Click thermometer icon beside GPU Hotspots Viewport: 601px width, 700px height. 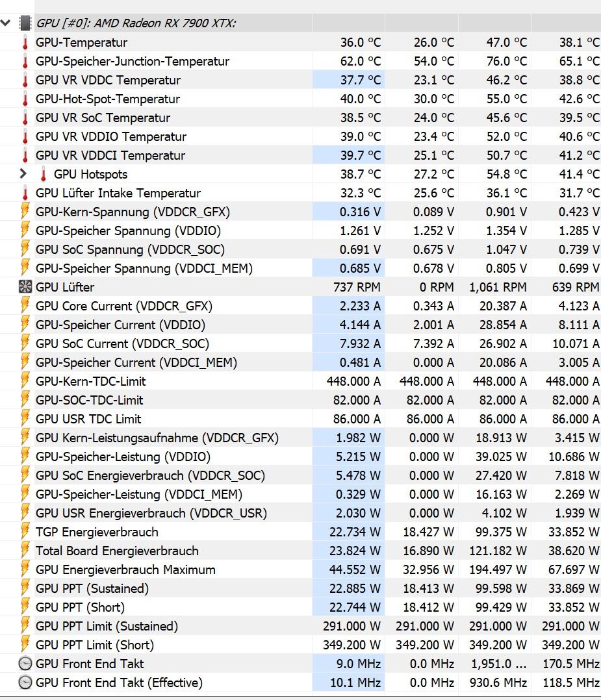tap(43, 174)
